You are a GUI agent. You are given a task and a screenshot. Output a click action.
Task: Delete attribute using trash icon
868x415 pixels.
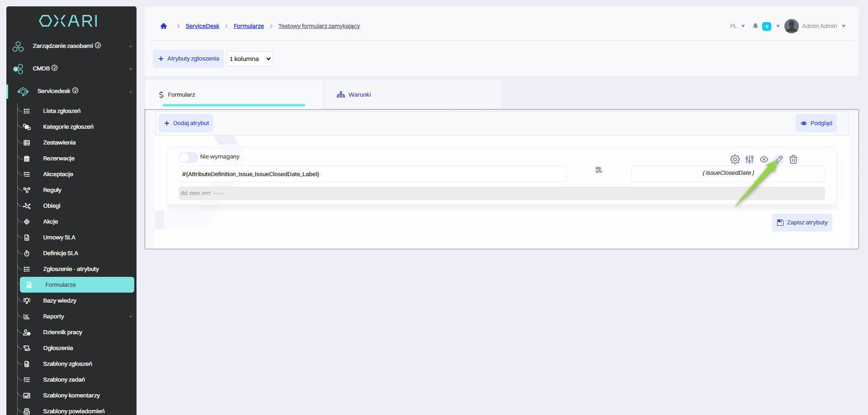[793, 159]
